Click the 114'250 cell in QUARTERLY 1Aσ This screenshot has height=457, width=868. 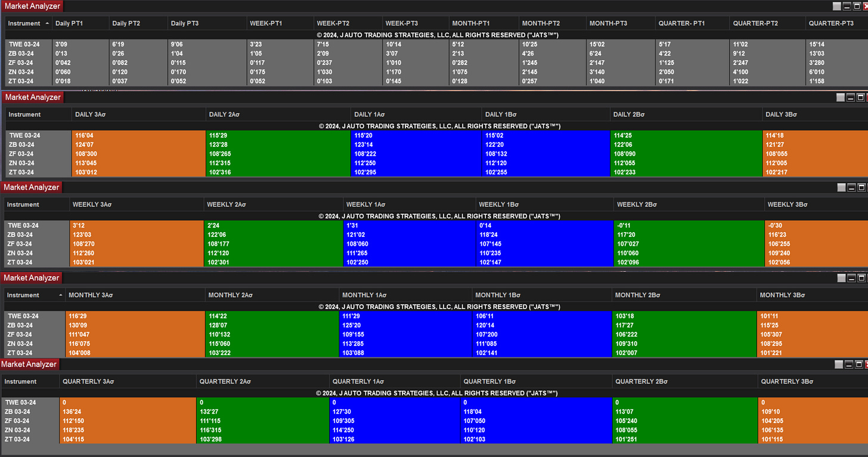(395, 430)
